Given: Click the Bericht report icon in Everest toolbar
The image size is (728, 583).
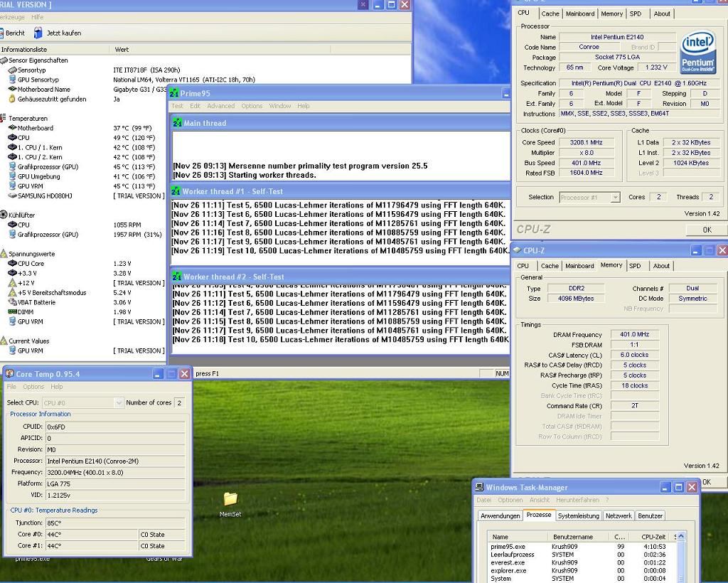Looking at the screenshot, I should coord(1,33).
